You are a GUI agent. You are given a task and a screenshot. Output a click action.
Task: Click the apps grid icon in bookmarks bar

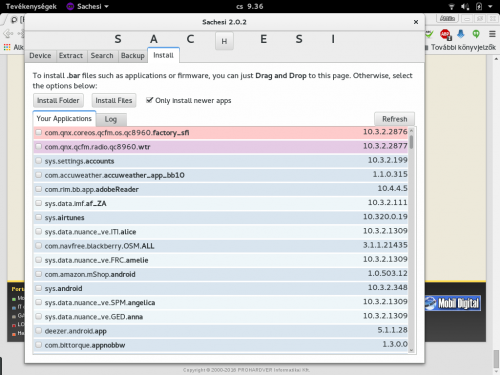tap(7, 47)
